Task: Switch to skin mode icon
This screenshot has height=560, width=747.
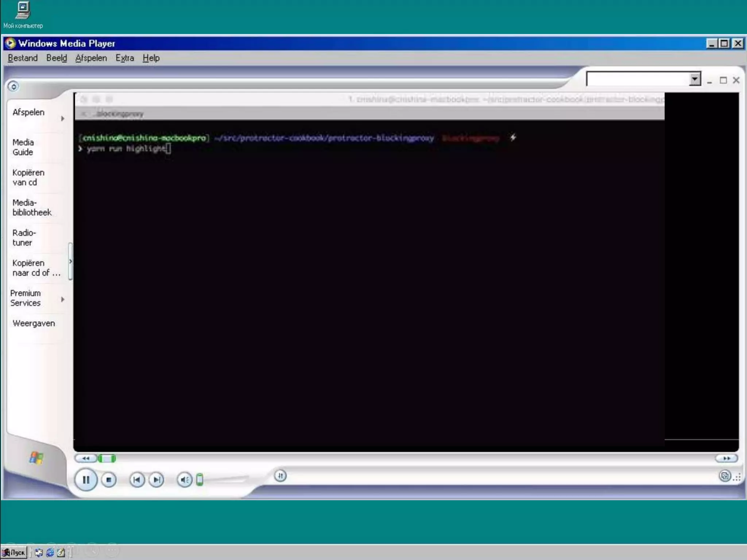Action: pyautogui.click(x=725, y=476)
